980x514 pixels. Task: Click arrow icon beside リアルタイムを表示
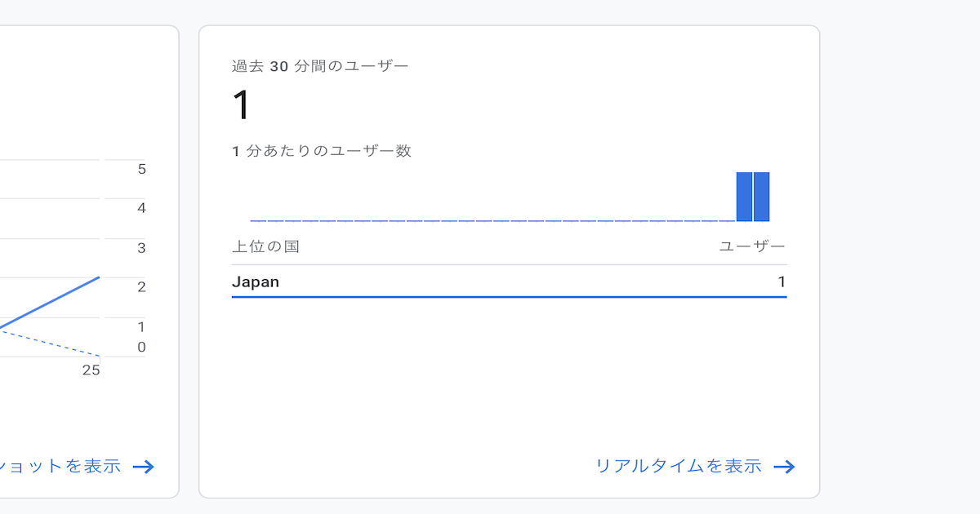pos(784,467)
